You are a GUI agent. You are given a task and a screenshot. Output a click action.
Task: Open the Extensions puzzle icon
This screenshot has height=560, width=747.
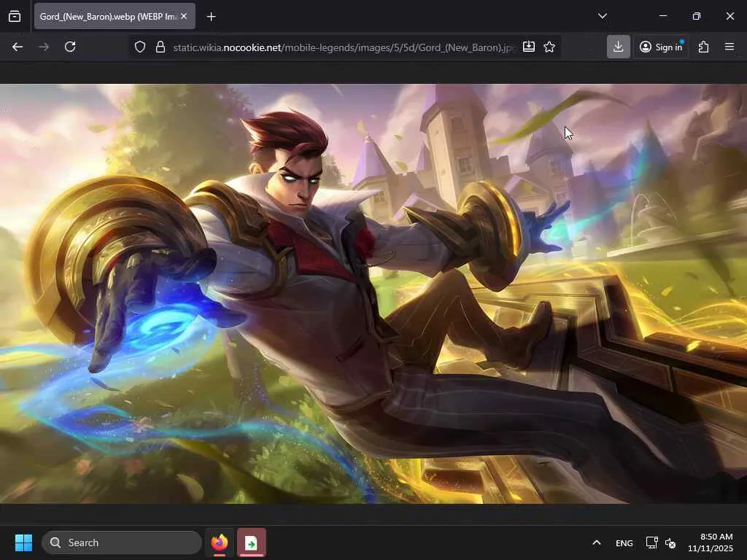tap(704, 47)
